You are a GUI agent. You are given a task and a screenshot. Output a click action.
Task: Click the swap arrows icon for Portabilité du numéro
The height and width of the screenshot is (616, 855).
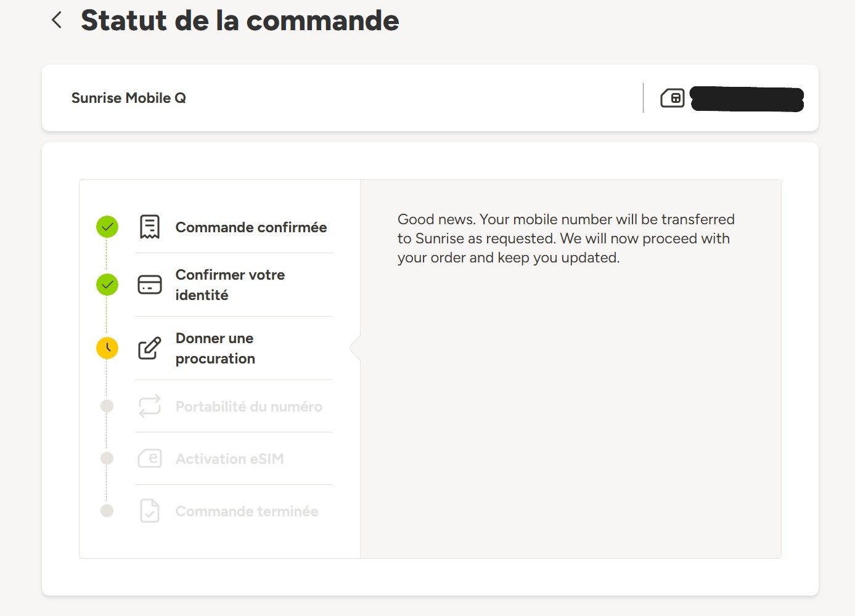(150, 406)
